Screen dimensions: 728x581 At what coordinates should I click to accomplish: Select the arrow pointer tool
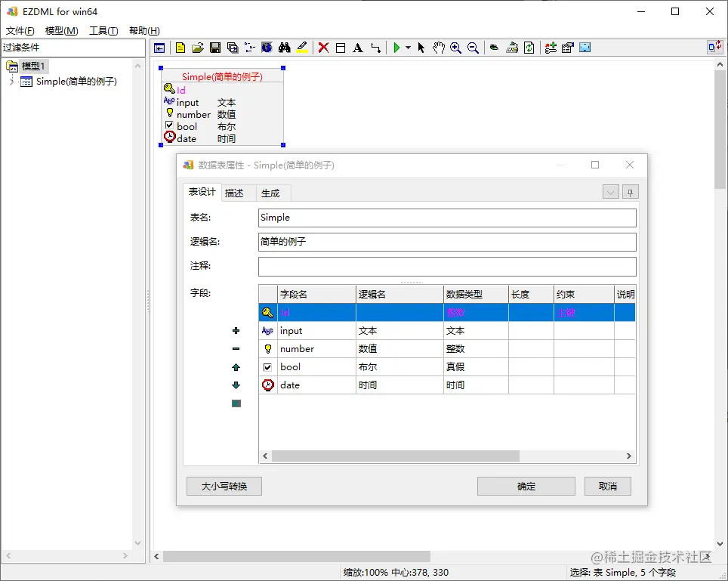(x=421, y=48)
